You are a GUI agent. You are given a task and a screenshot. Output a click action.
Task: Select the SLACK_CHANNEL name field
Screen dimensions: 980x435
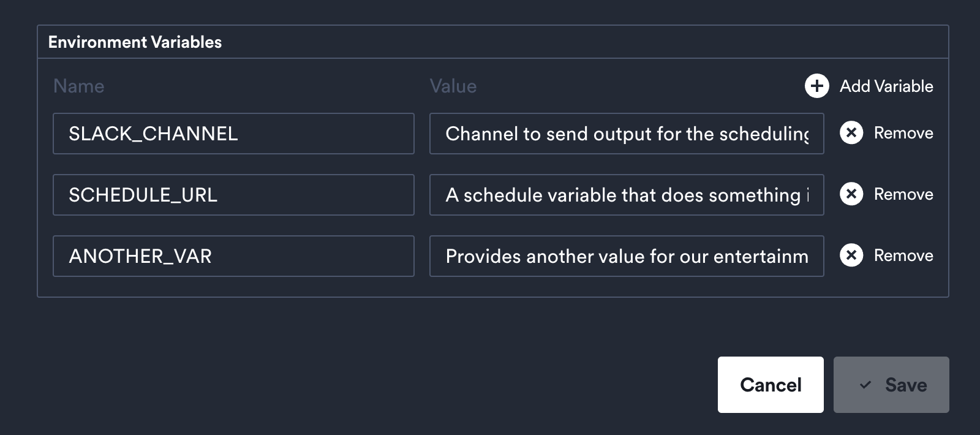pyautogui.click(x=233, y=134)
